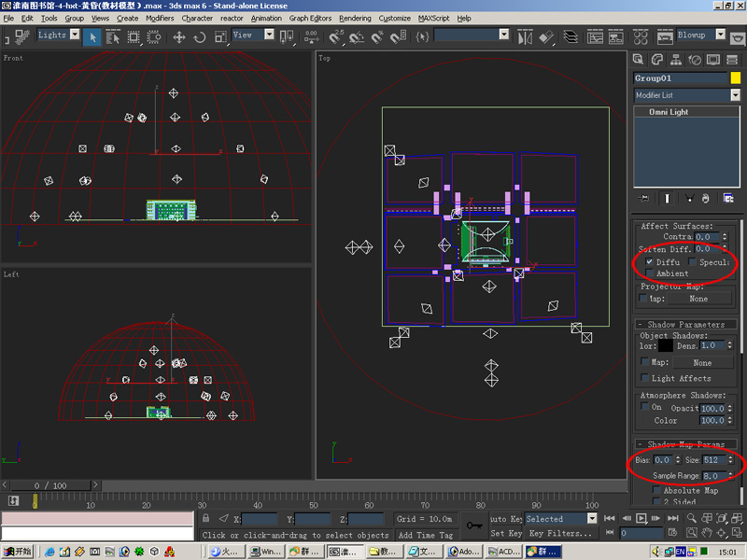This screenshot has height=560, width=747.
Task: Open the Selected key filter dropdown
Action: point(592,519)
